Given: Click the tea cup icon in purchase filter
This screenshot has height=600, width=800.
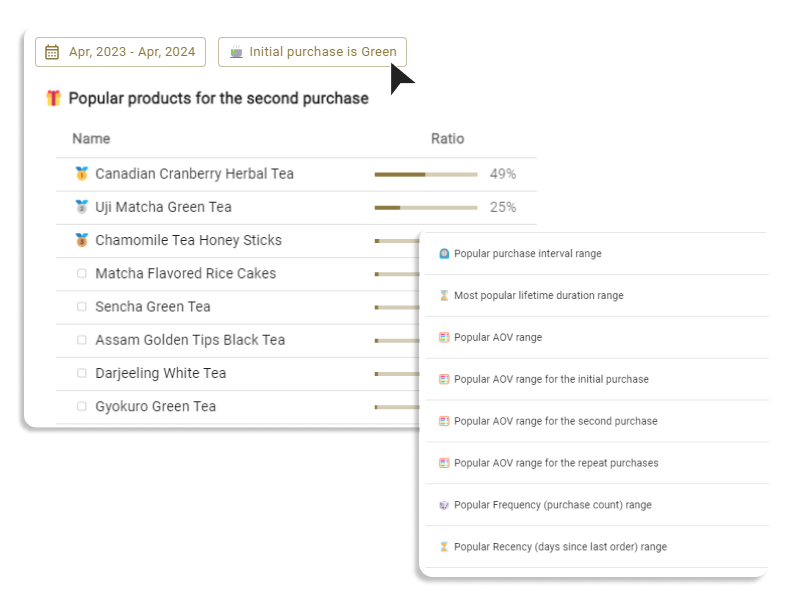Looking at the screenshot, I should coord(236,52).
